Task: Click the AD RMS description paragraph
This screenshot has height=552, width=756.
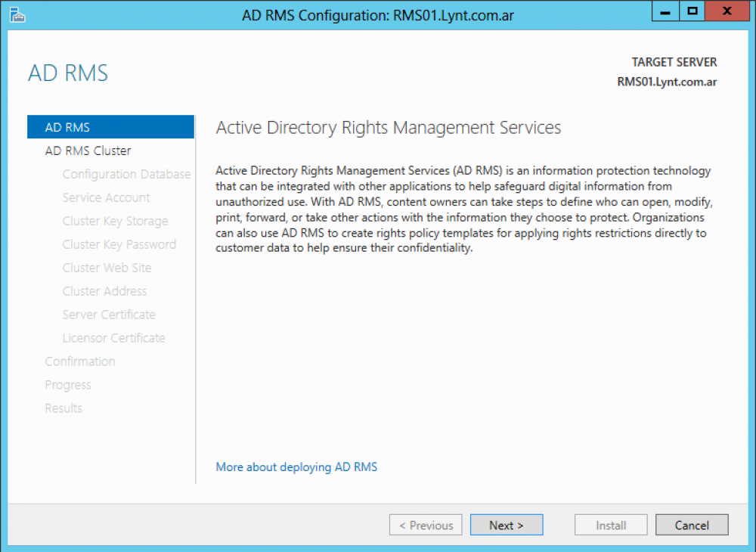Action: click(x=464, y=209)
